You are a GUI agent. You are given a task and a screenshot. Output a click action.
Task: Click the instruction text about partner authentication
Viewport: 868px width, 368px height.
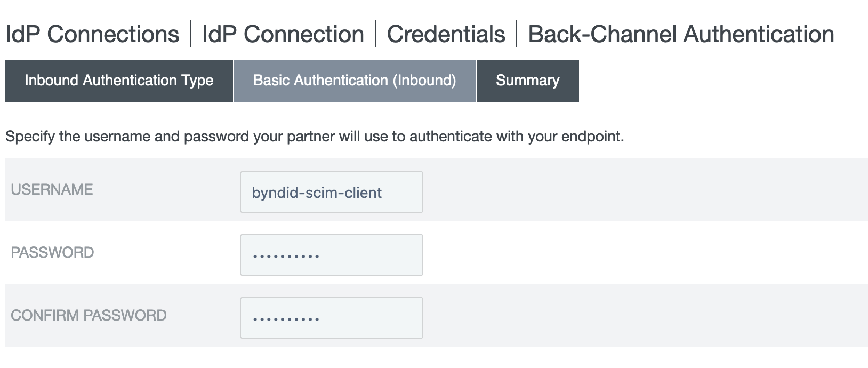[x=314, y=137]
